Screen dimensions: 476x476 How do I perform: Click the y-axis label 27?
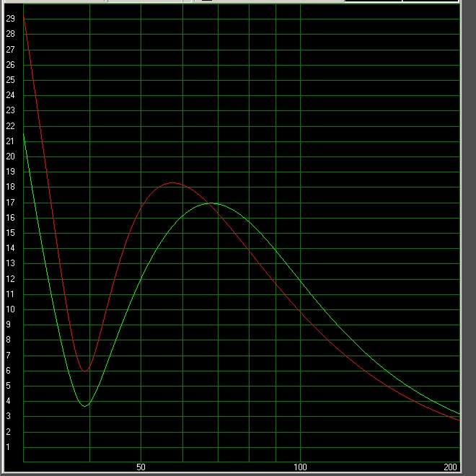tap(10, 50)
